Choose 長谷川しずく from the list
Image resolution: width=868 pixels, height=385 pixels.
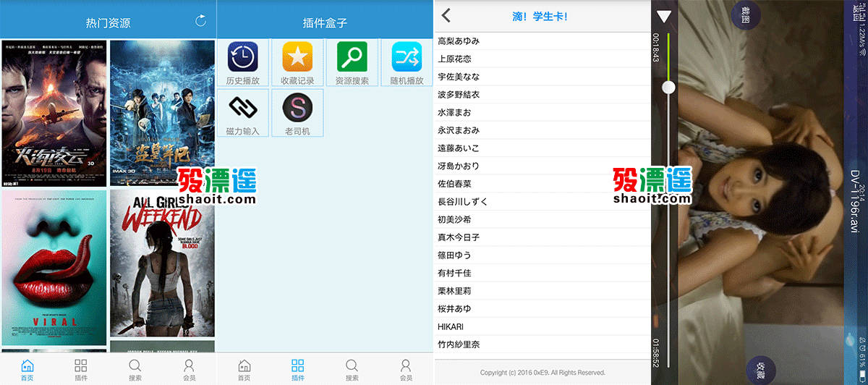point(542,202)
